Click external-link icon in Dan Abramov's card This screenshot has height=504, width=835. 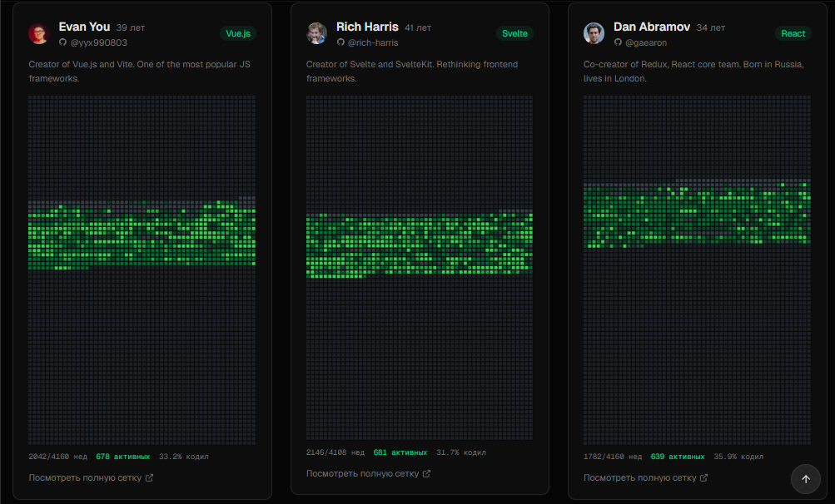[x=703, y=478]
